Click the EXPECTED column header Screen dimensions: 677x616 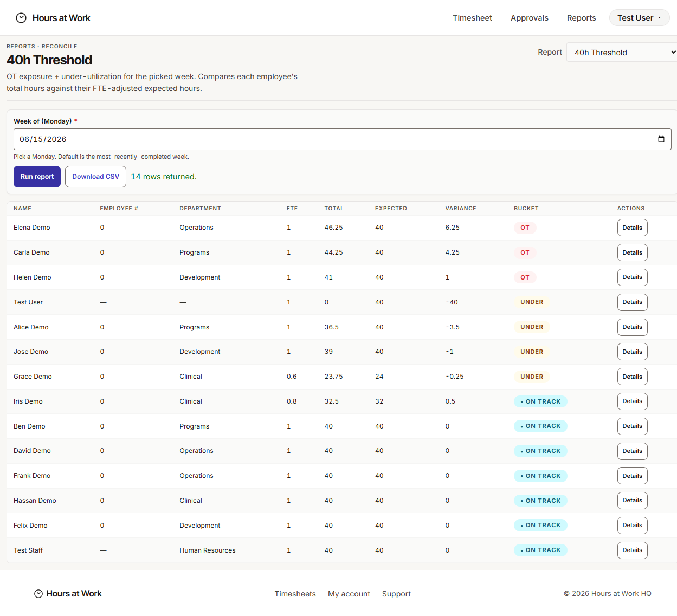point(391,209)
